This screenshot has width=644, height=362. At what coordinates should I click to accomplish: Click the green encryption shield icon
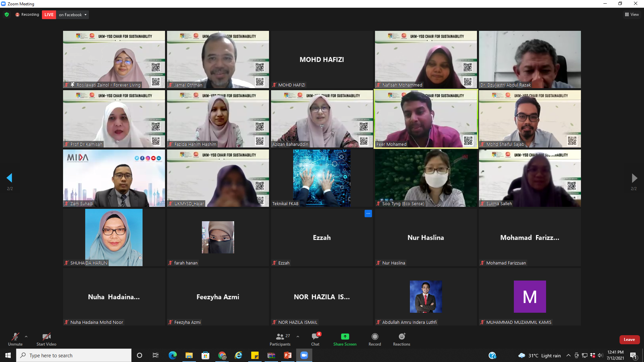(7, 14)
